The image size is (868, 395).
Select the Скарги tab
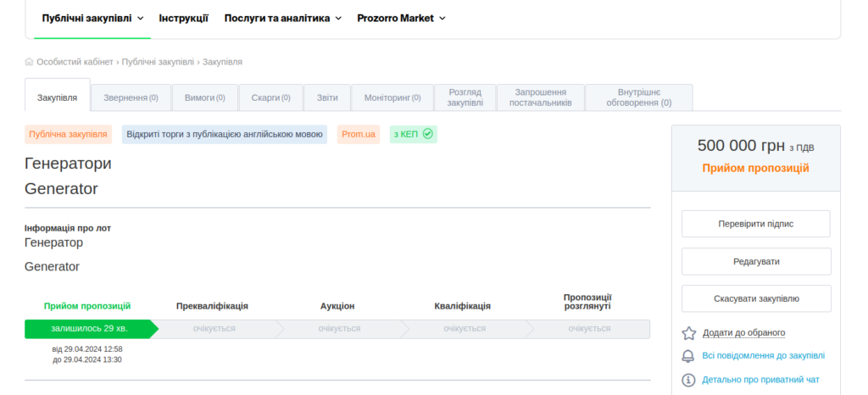coord(270,97)
